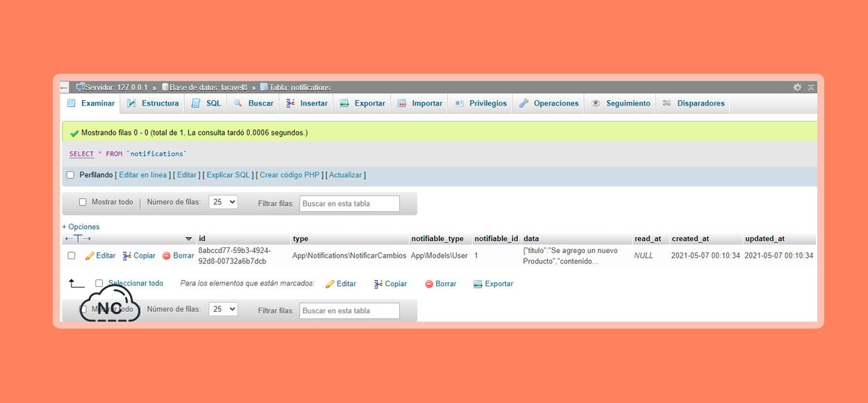Check the upper Mostrar todo checkbox
Image resolution: width=868 pixels, height=403 pixels.
point(83,202)
